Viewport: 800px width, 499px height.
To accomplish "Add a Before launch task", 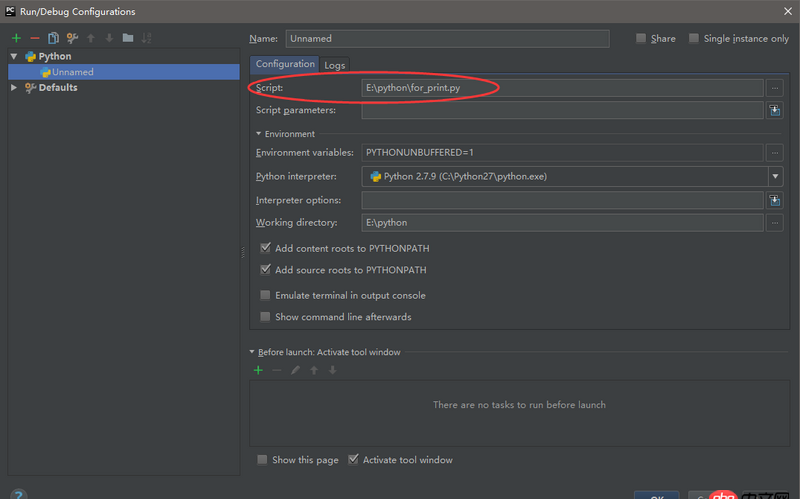I will click(x=258, y=370).
